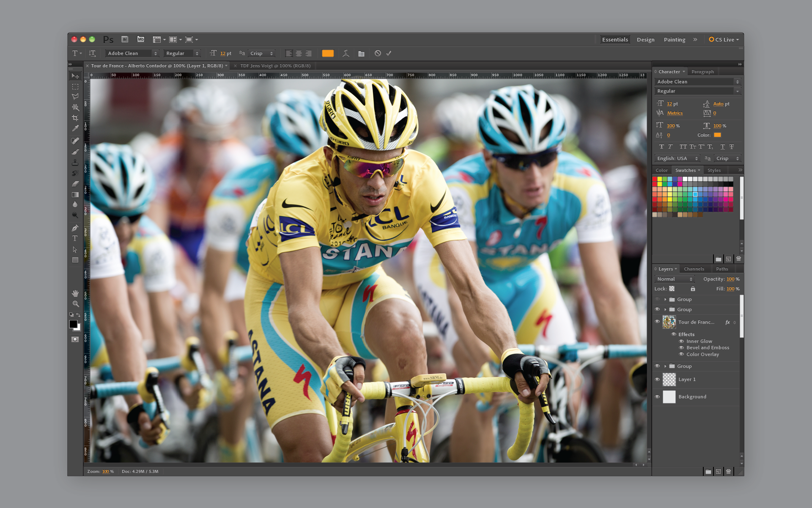This screenshot has width=812, height=508.
Task: Select the Hand tool
Action: pyautogui.click(x=75, y=293)
